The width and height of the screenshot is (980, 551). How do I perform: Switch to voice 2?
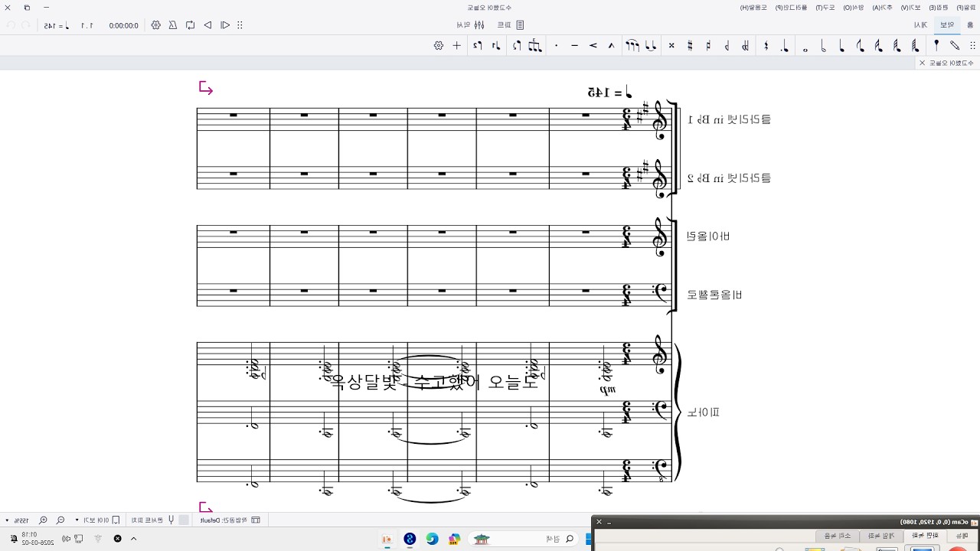click(477, 46)
